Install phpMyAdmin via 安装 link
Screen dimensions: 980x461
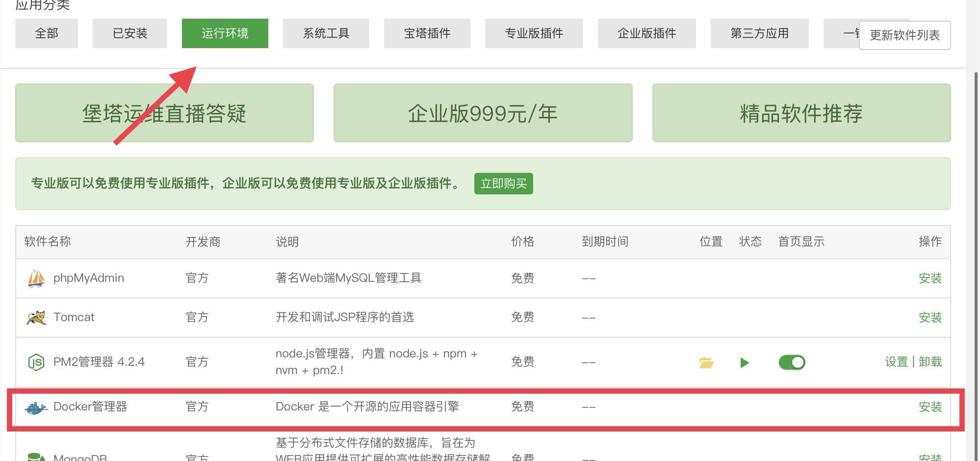tap(930, 278)
